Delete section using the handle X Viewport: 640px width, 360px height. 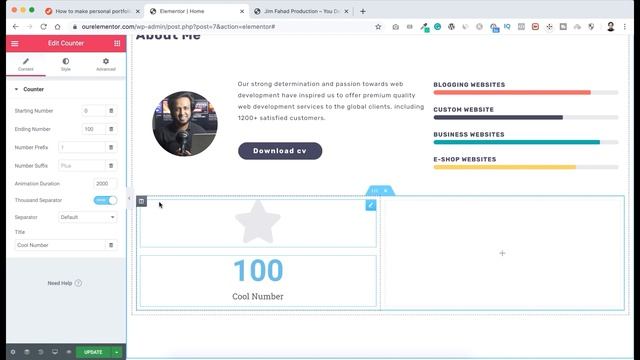tap(386, 191)
